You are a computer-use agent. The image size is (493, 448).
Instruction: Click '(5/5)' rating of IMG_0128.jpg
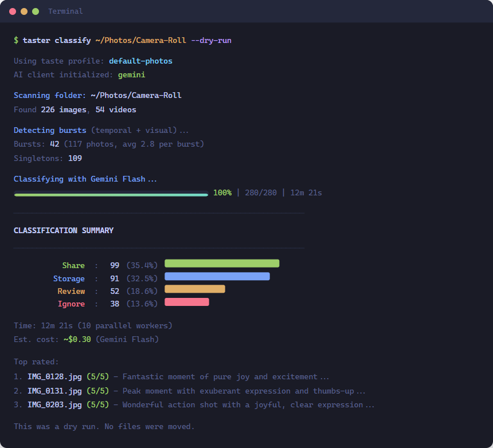(x=97, y=377)
